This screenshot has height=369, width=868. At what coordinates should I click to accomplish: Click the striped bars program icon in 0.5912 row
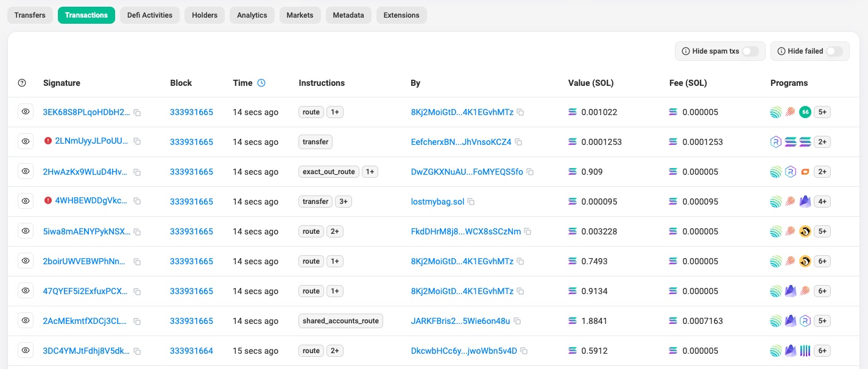click(x=805, y=351)
